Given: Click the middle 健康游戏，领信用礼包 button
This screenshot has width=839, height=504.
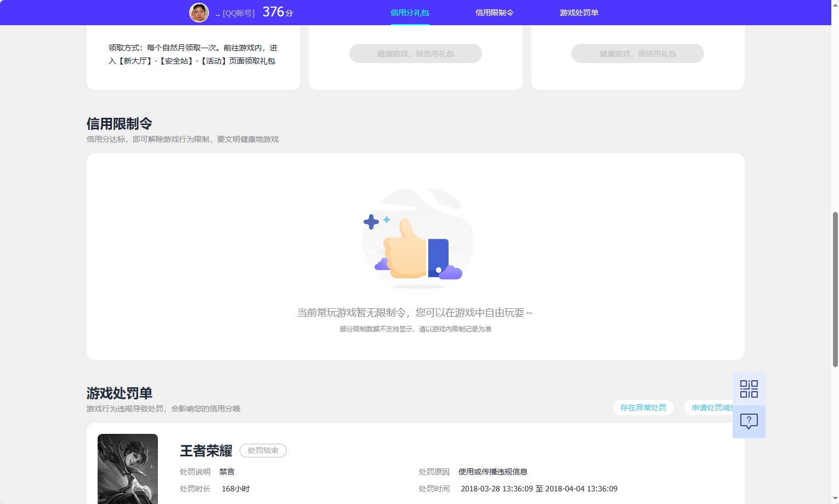Looking at the screenshot, I should pyautogui.click(x=416, y=54).
